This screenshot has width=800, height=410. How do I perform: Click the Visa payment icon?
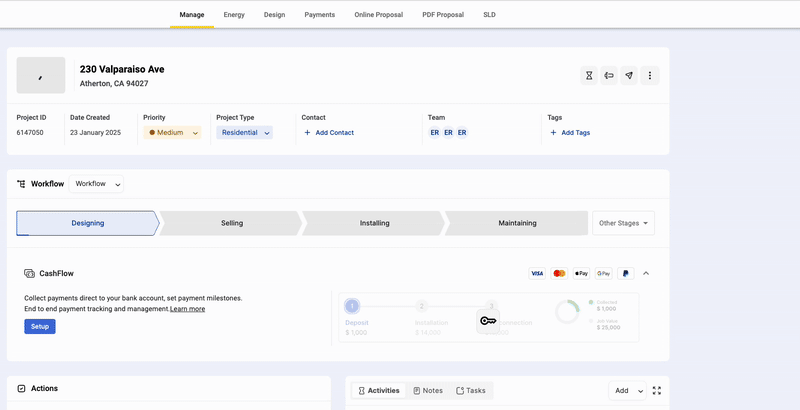pos(537,273)
